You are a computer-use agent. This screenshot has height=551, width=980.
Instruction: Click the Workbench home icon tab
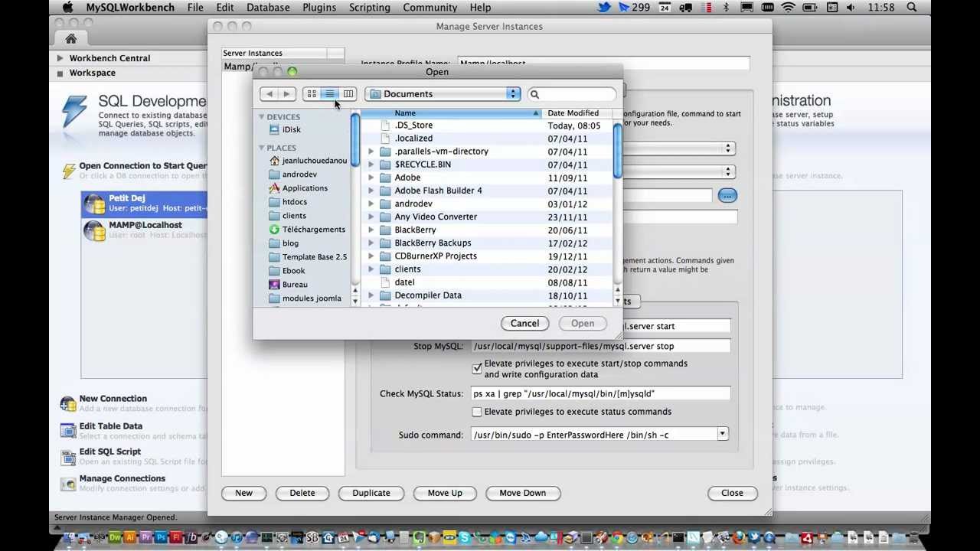[x=71, y=39]
